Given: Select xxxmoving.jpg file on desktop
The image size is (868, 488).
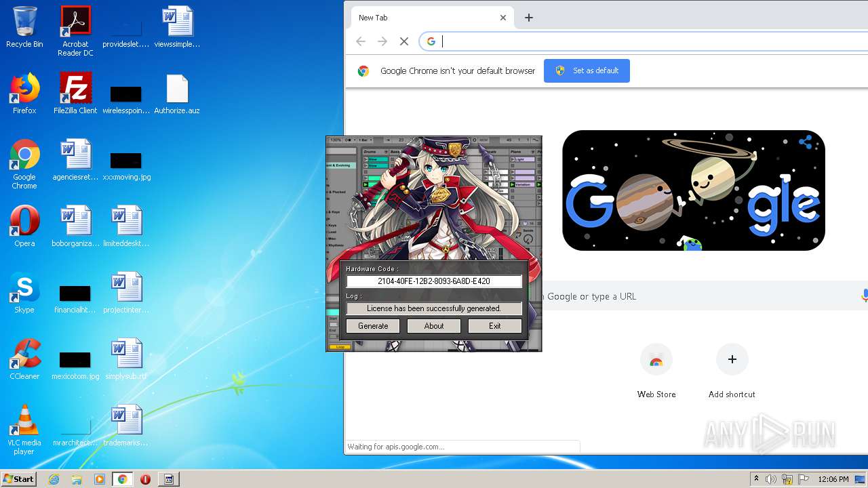Looking at the screenshot, I should (126, 166).
